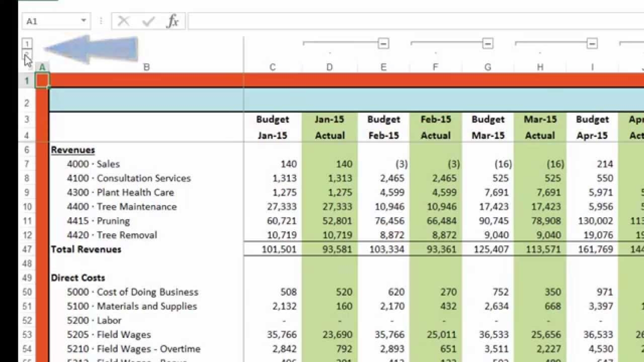Select the Total Revenues label cell
Viewport: 644px width, 362px height.
click(86, 249)
